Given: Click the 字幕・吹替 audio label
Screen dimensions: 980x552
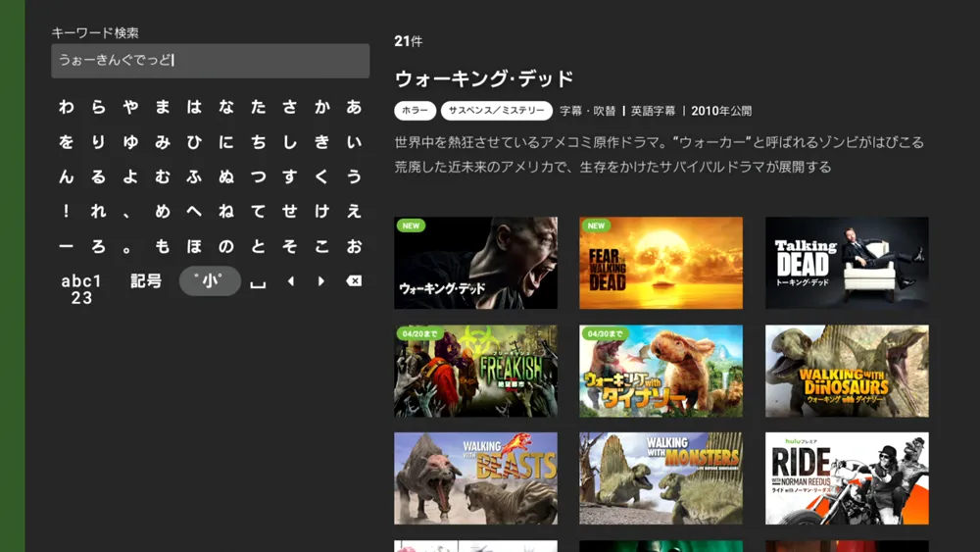Looking at the screenshot, I should [x=587, y=111].
